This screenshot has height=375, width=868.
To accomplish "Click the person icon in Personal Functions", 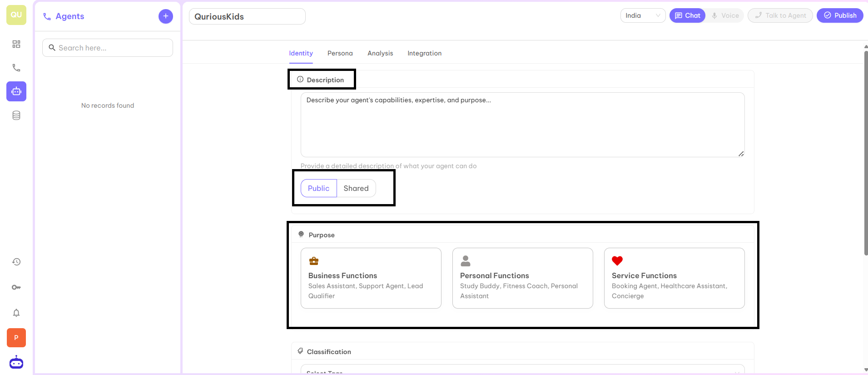I will tap(466, 261).
